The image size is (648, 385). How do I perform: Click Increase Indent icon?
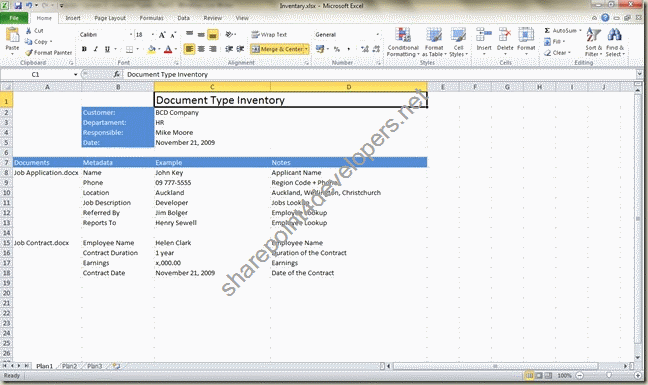pos(240,49)
